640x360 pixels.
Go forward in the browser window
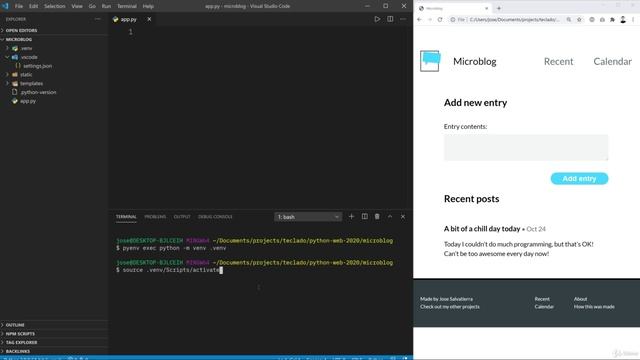(429, 20)
